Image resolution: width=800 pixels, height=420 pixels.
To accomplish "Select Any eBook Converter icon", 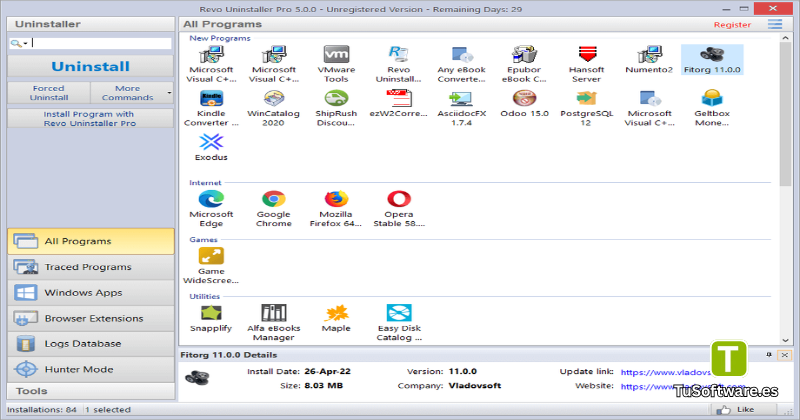I will 461,54.
